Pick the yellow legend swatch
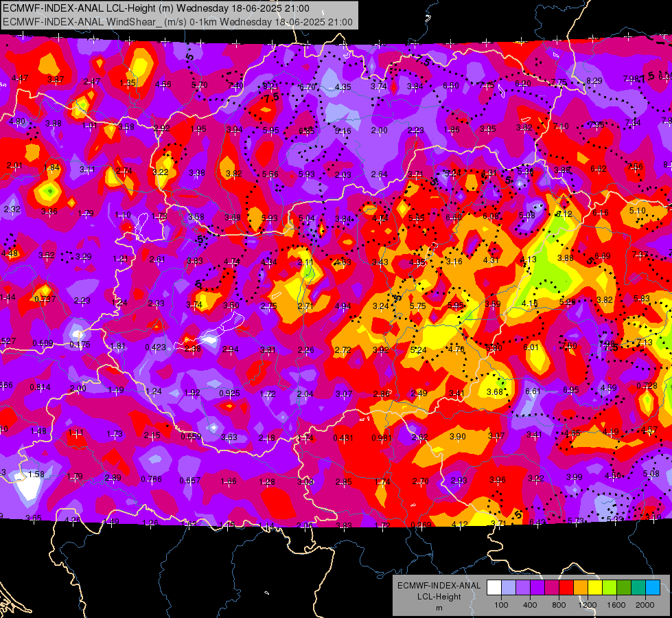Screen dimensions: 672x618 595,588
